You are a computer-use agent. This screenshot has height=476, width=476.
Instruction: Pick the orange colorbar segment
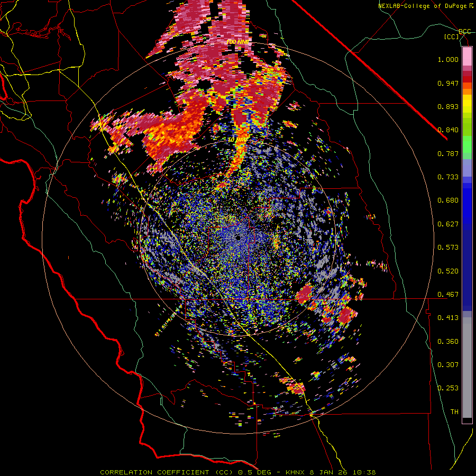467,91
